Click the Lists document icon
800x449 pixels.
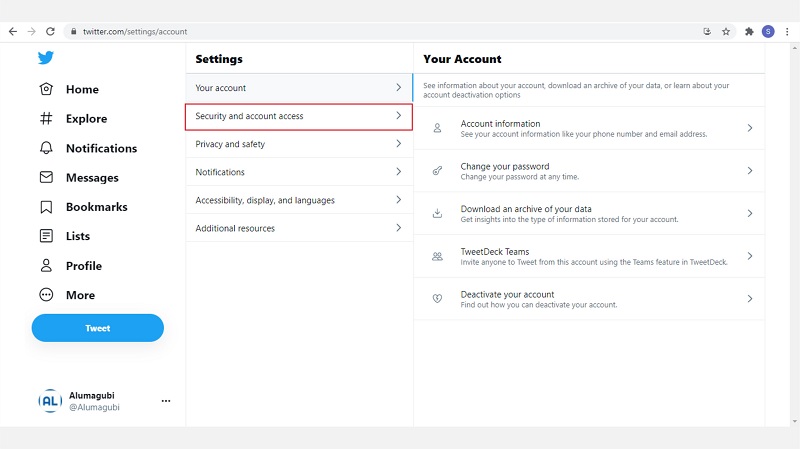point(46,236)
